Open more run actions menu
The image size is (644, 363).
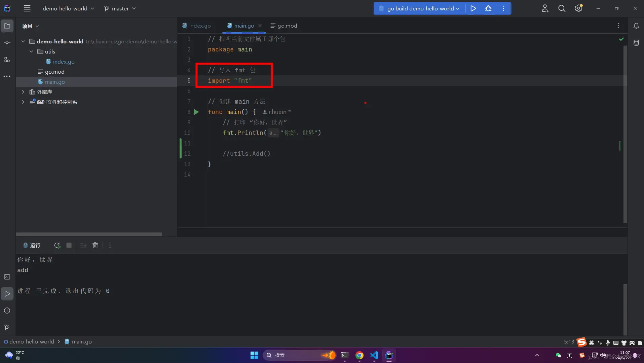coord(503,8)
